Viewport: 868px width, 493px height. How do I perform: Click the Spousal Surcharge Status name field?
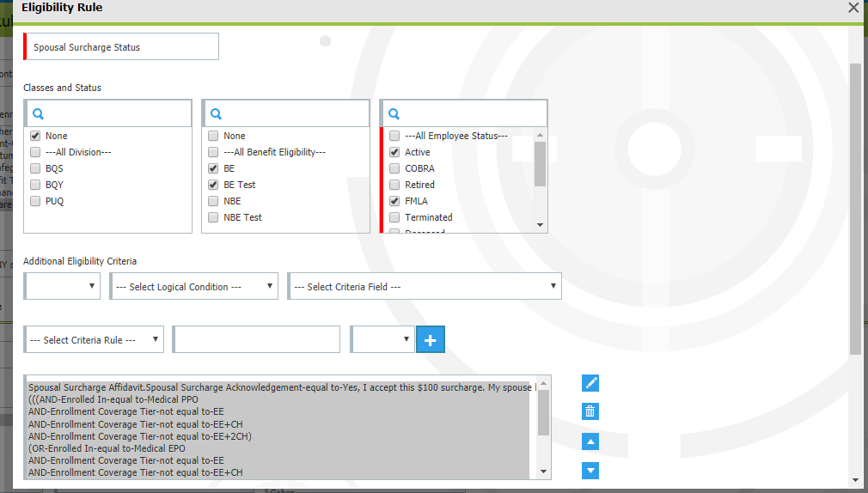click(123, 47)
